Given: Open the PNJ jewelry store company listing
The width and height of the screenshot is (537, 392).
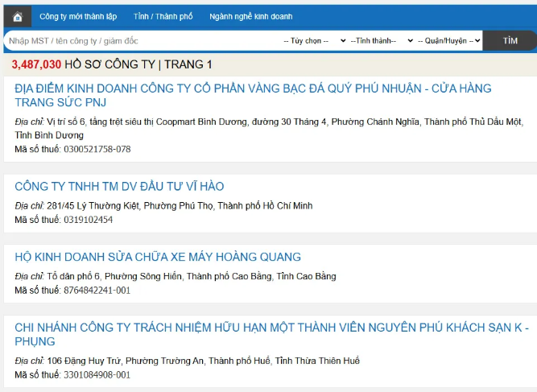Looking at the screenshot, I should tap(253, 95).
